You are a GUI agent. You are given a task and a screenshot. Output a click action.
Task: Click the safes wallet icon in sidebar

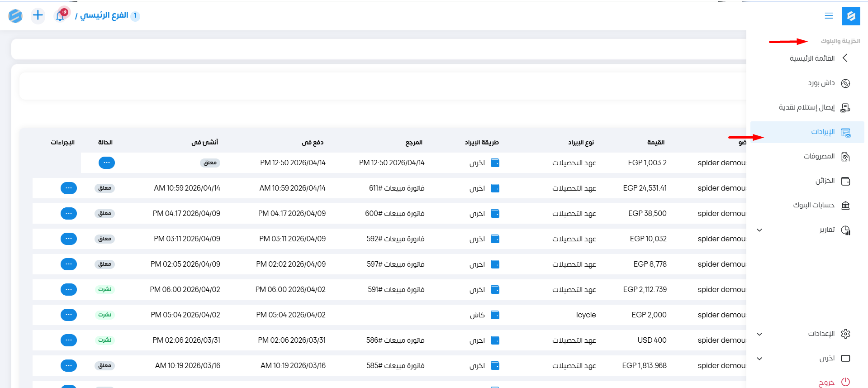coord(845,181)
